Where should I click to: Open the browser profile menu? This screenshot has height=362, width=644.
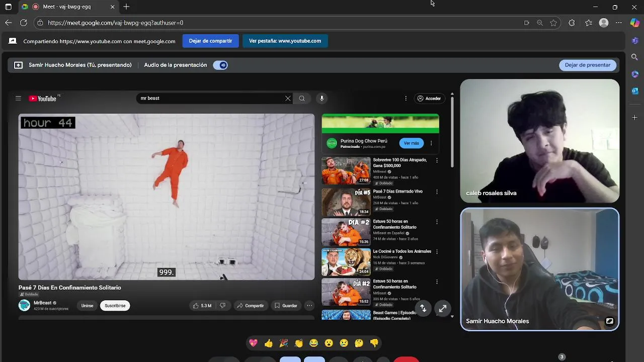604,23
